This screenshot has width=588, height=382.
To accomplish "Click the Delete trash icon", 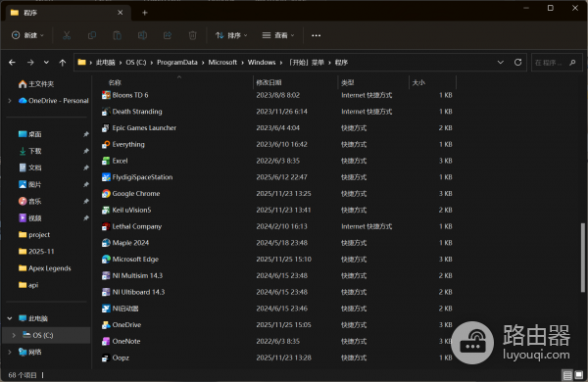I will [192, 35].
